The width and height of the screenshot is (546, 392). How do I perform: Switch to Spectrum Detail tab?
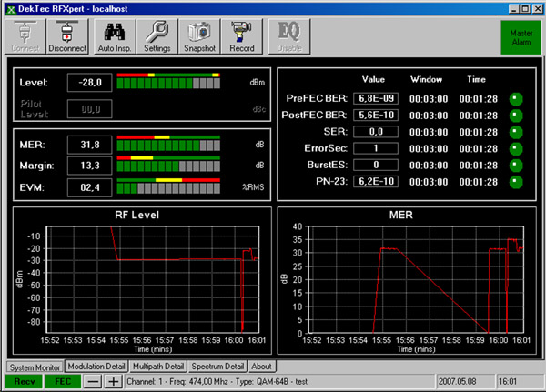tap(218, 366)
